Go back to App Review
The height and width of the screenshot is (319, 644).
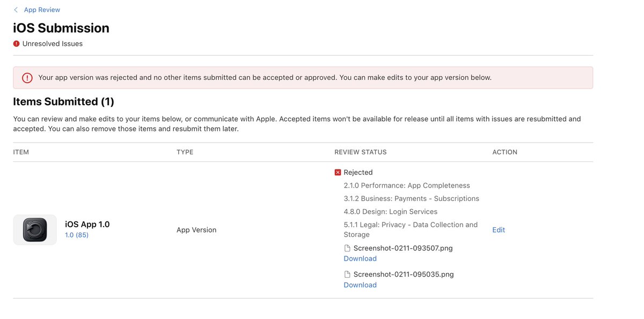(42, 10)
